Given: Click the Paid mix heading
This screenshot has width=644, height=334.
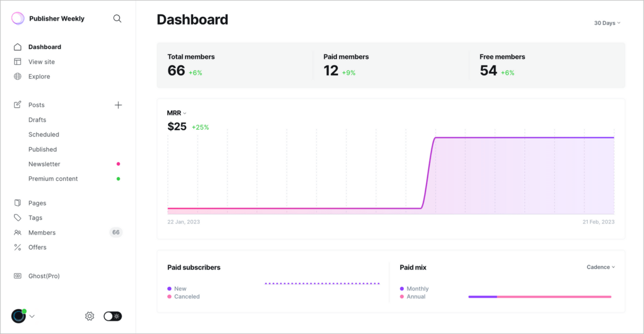Looking at the screenshot, I should [x=413, y=267].
